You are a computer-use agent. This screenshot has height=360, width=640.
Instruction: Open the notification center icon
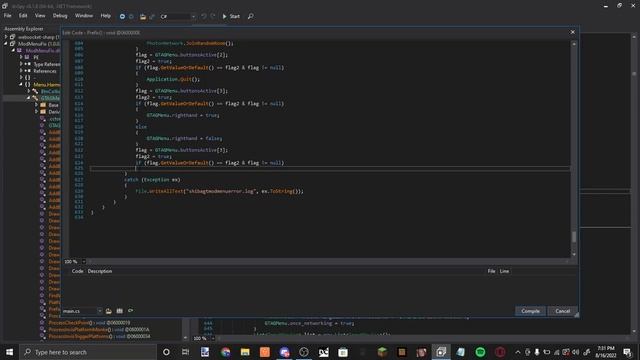[x=628, y=352]
